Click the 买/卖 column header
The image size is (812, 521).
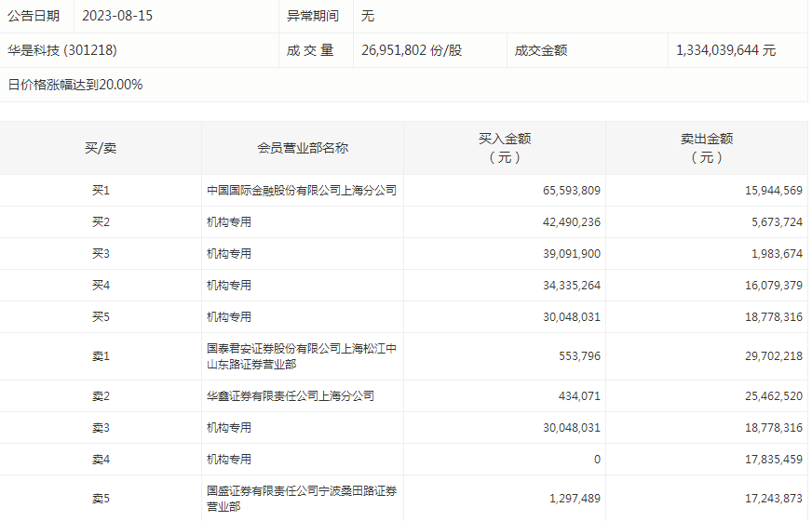pyautogui.click(x=101, y=149)
